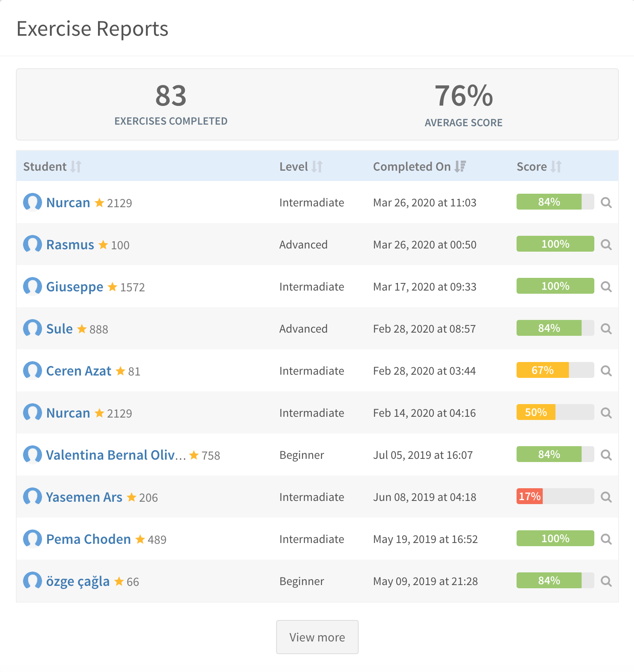Click Ceren Azat's name link
Image resolution: width=634 pixels, height=672 pixels.
pyautogui.click(x=79, y=371)
